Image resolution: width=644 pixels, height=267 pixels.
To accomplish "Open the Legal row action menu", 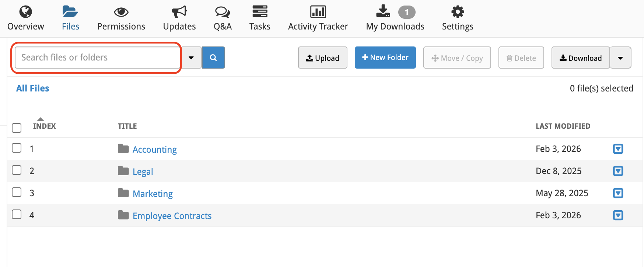I will 618,171.
